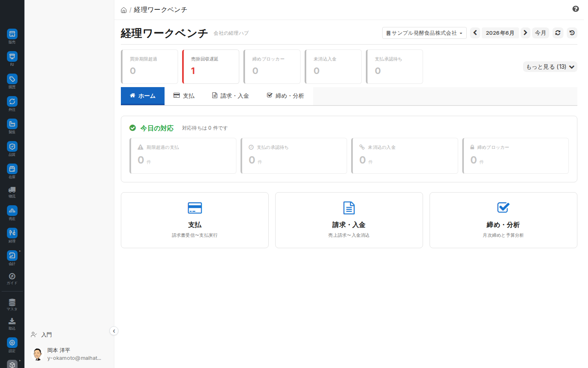The height and width of the screenshot is (368, 588).
Task: Click the 今日の対応 heading
Action: pyautogui.click(x=157, y=128)
